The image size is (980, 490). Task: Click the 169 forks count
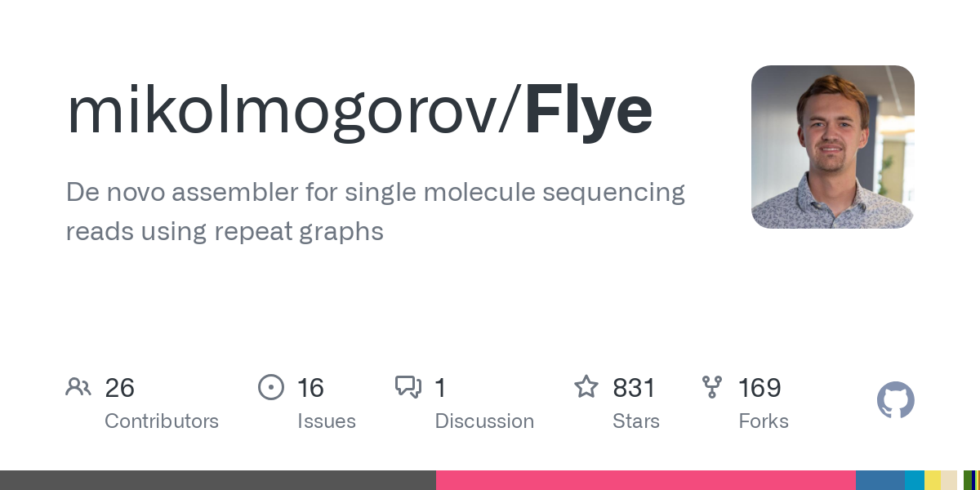[x=759, y=388]
